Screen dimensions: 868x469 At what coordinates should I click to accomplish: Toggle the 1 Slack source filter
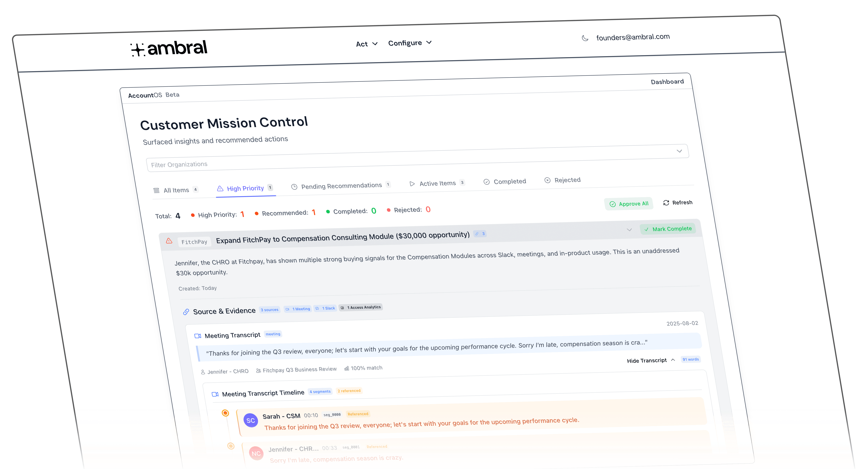(x=325, y=308)
